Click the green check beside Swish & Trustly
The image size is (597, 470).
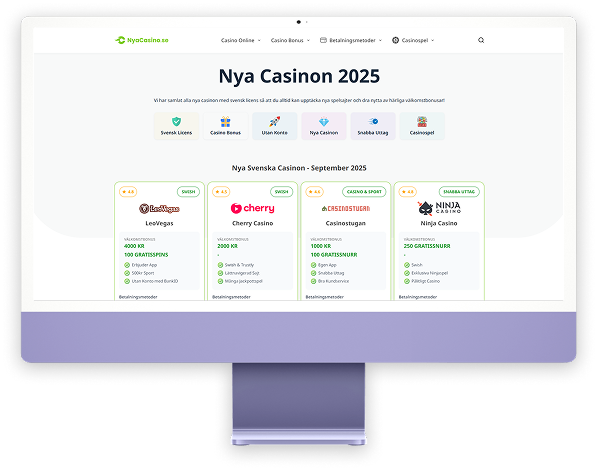click(220, 265)
